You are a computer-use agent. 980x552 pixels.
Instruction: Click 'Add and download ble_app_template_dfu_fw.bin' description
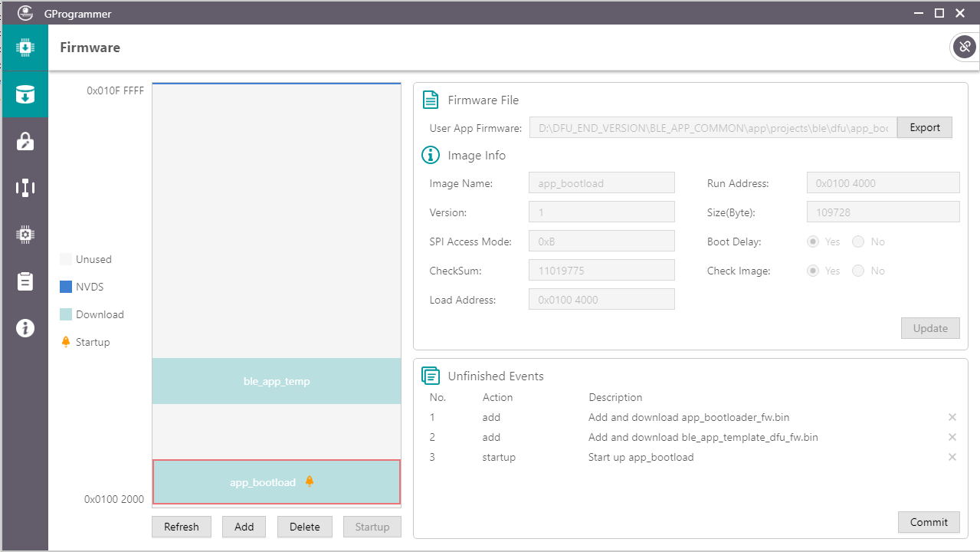coord(703,437)
